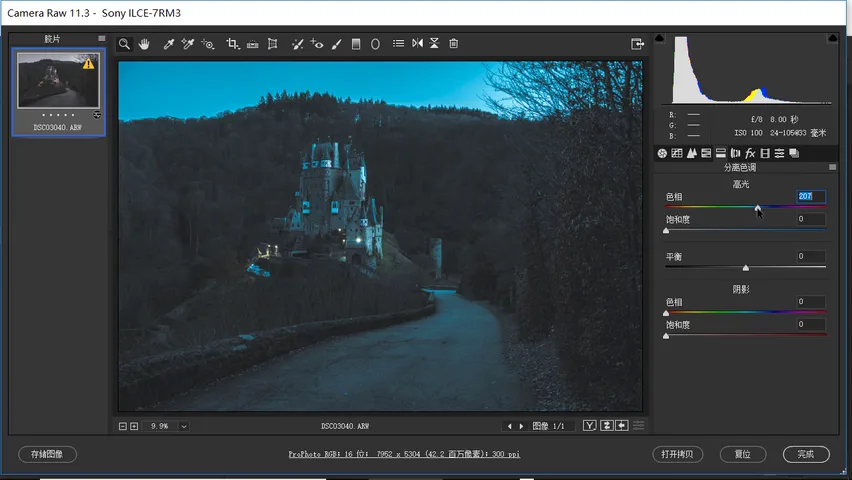This screenshot has height=480, width=852.
Task: Go to the next image arrow
Action: pos(522,426)
